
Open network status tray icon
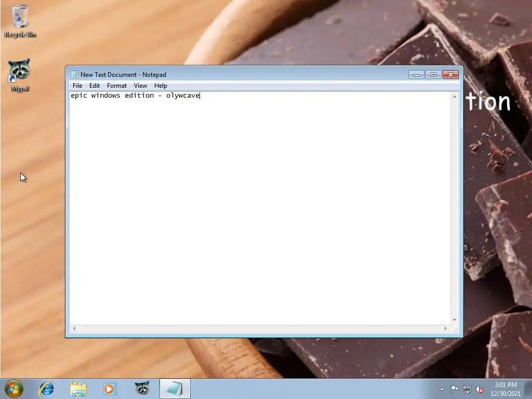(467, 389)
